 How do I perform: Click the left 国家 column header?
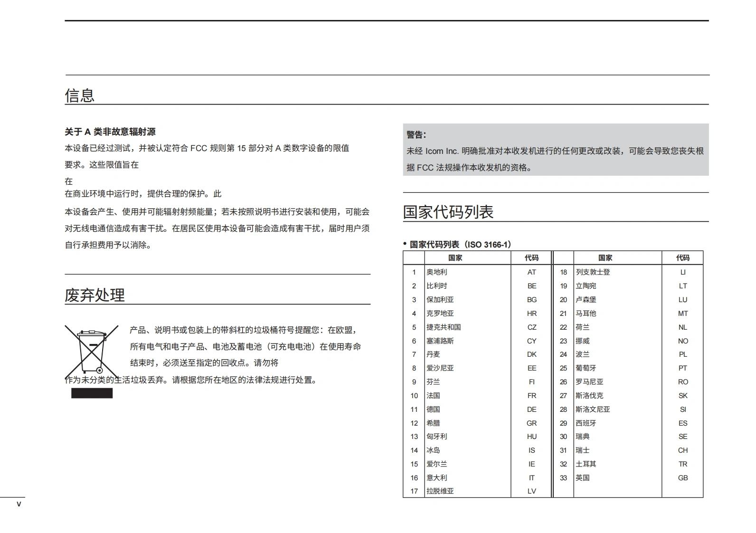point(455,258)
